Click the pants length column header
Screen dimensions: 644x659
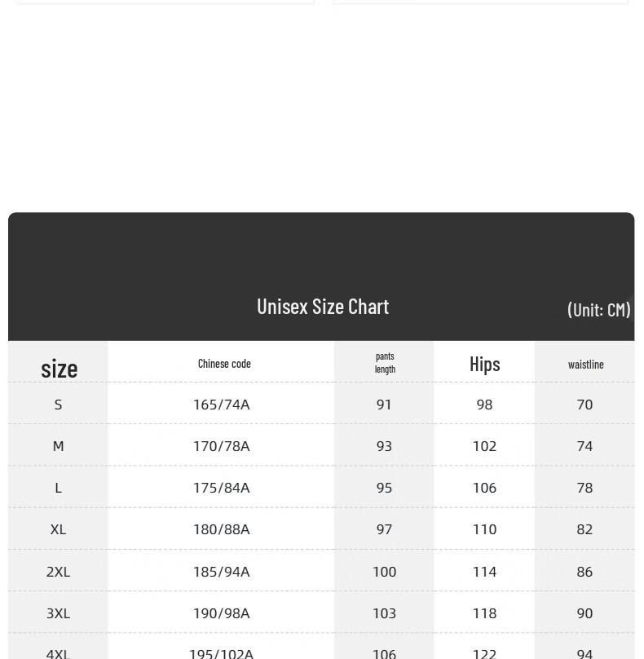click(x=385, y=362)
